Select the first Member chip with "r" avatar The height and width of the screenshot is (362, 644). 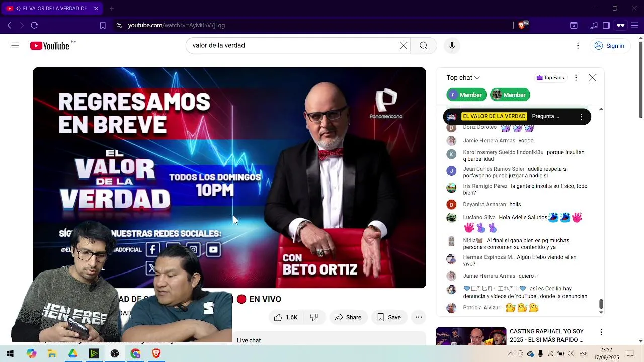click(466, 95)
